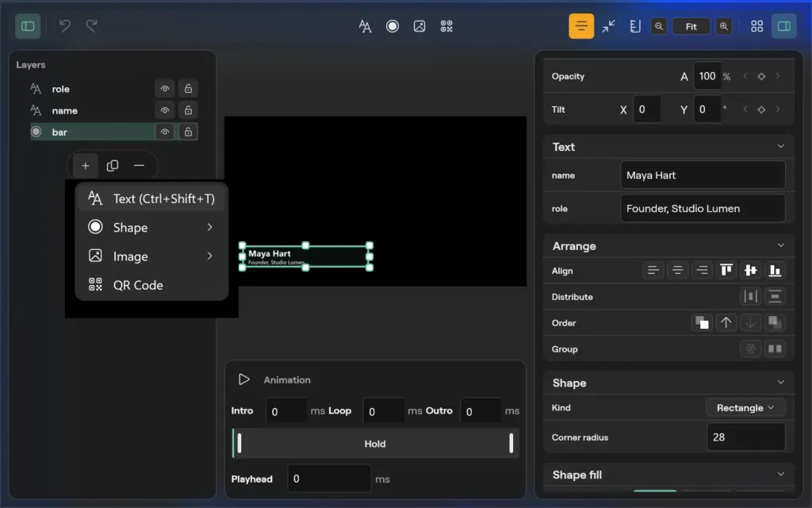The image size is (812, 508).
Task: Toggle the left sidebar panel icon
Action: 28,26
